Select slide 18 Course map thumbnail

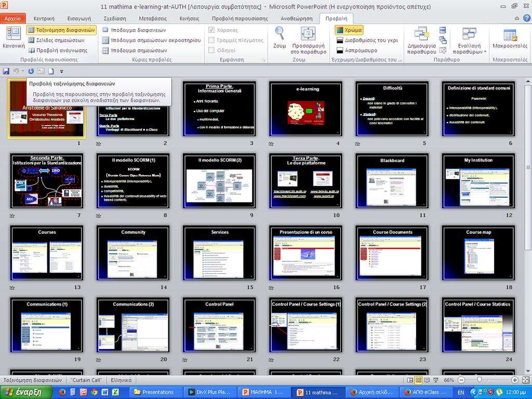coord(478,253)
